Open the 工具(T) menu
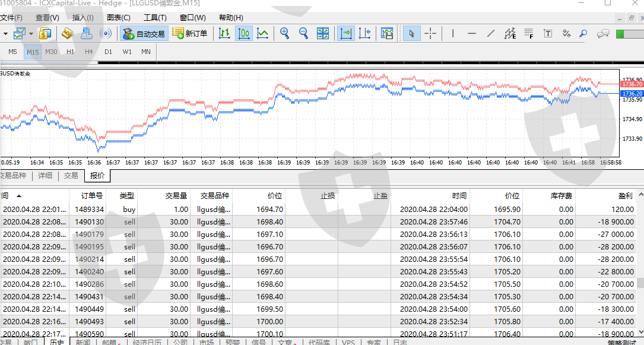The height and width of the screenshot is (345, 644). pos(154,18)
